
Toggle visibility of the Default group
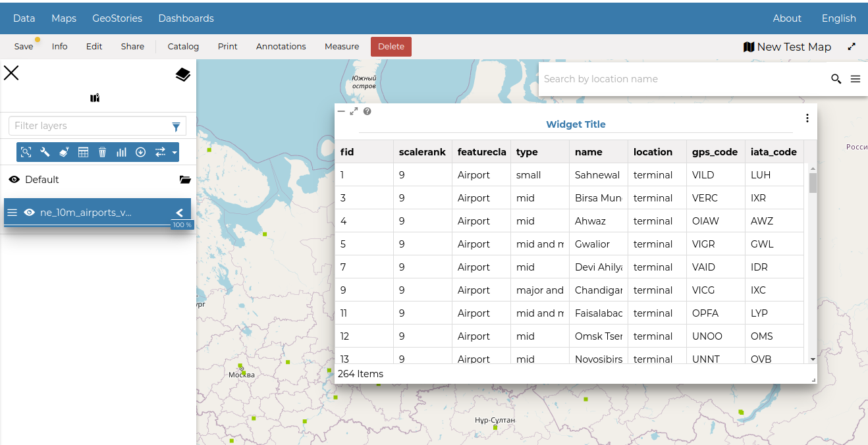tap(14, 180)
